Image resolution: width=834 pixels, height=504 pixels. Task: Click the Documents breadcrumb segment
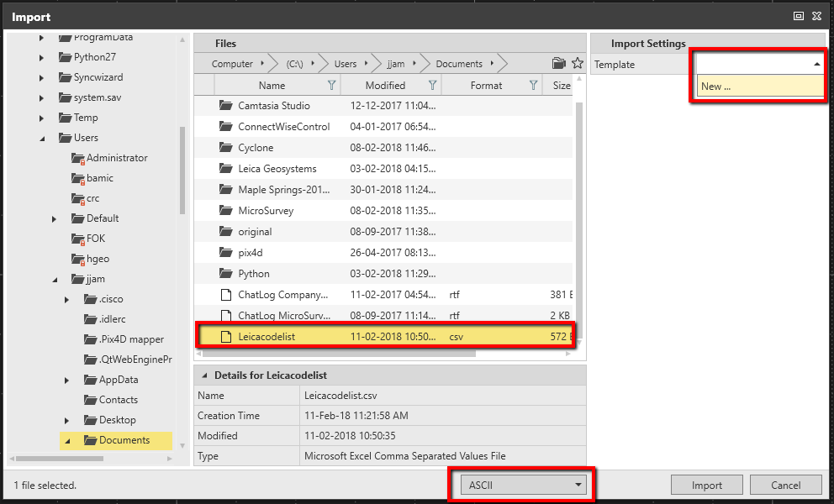(x=459, y=64)
